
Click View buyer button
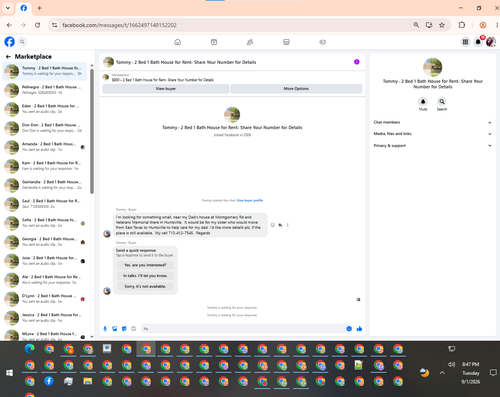coord(166,89)
